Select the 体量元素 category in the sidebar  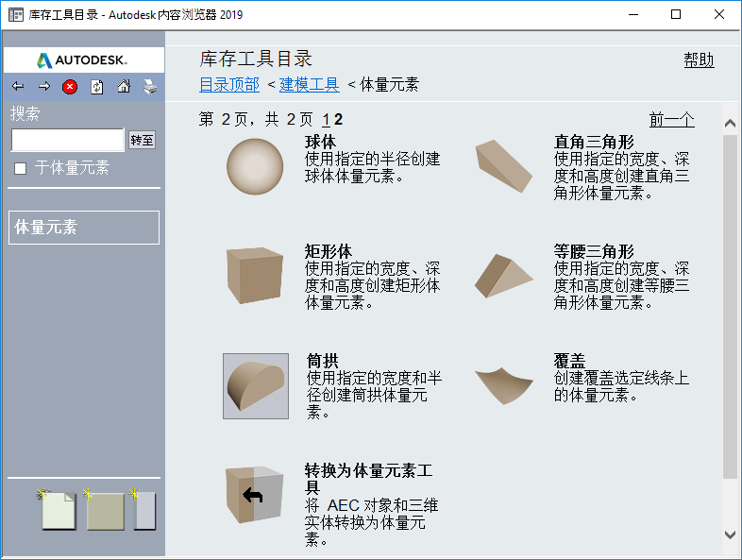(x=84, y=228)
